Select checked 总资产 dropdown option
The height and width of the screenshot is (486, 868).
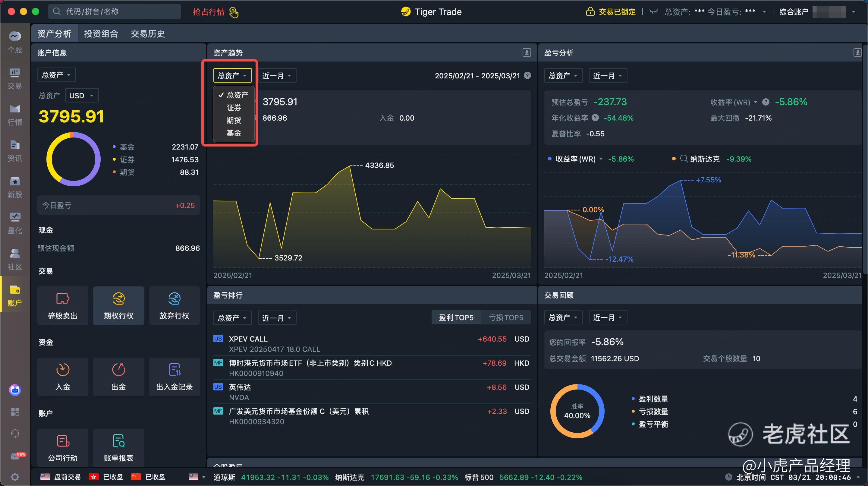(234, 95)
